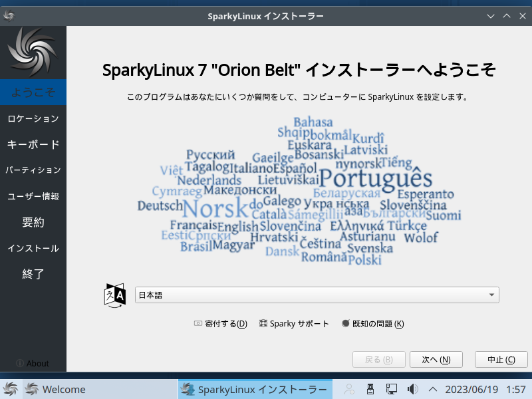Switch to the Welcome window on the taskbar

pyautogui.click(x=100, y=389)
